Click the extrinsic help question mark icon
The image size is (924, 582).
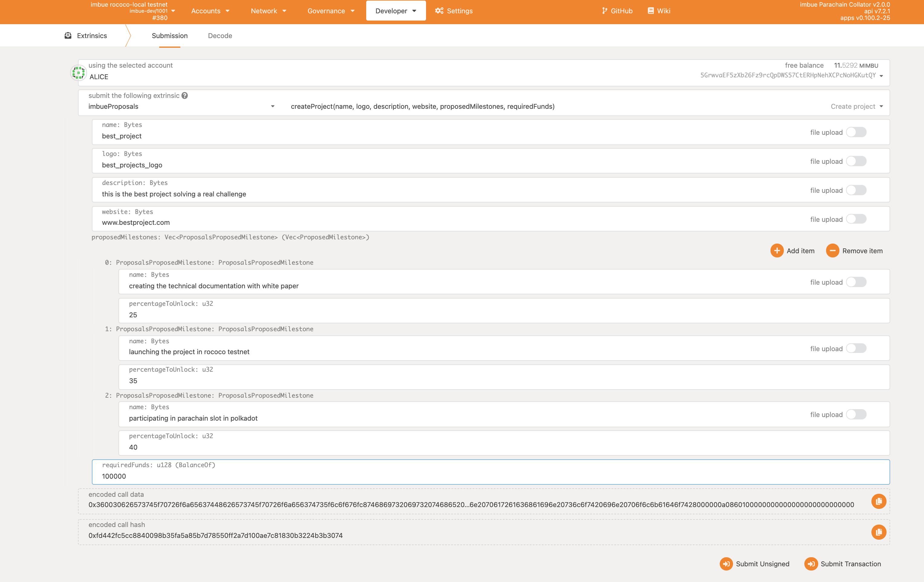[185, 95]
